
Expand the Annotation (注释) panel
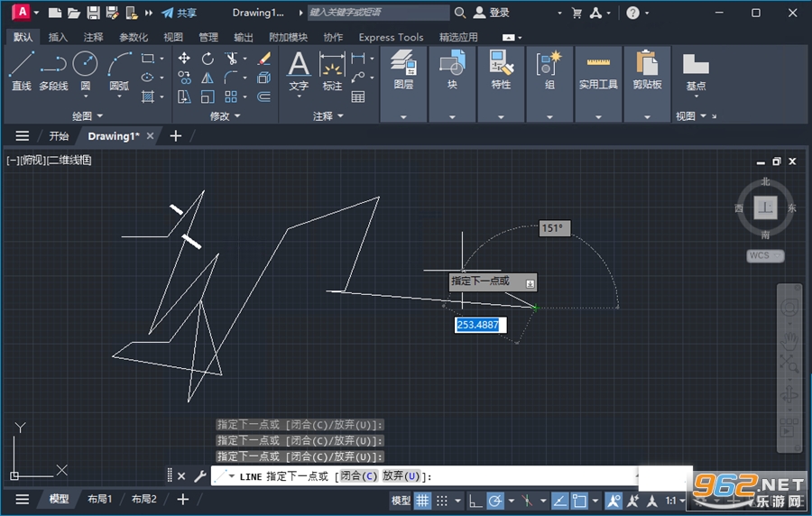[x=328, y=116]
